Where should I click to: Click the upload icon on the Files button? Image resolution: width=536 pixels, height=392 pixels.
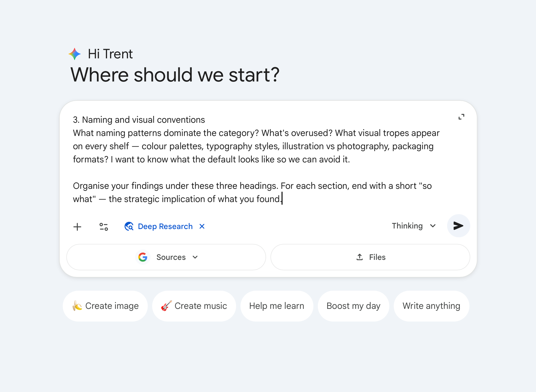click(359, 257)
